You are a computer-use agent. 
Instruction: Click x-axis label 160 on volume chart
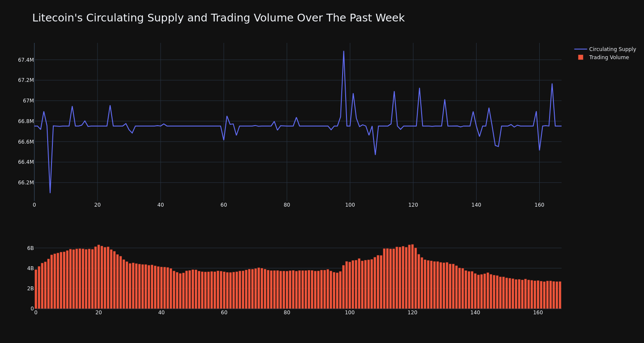tap(538, 313)
